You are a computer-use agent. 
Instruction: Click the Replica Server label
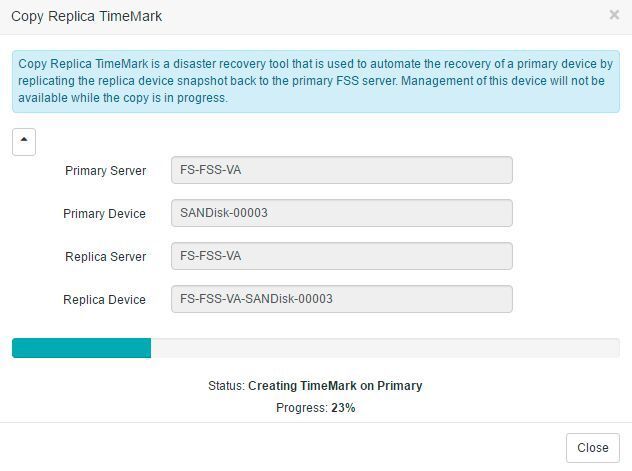(x=105, y=257)
